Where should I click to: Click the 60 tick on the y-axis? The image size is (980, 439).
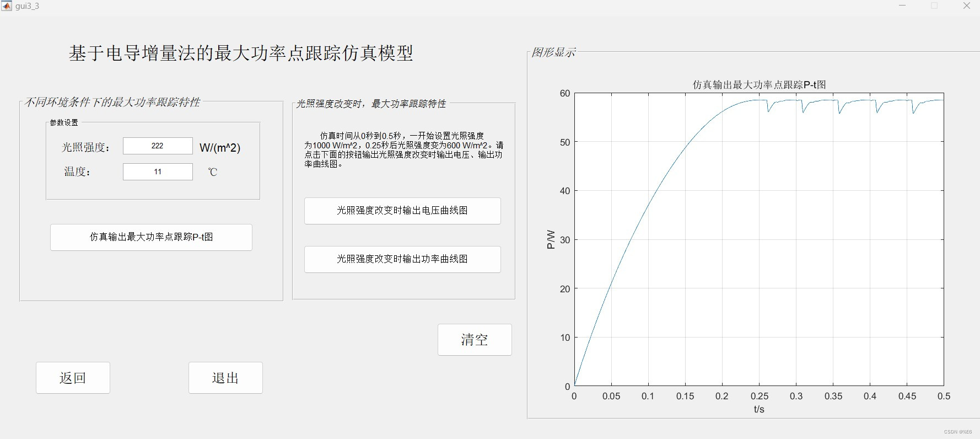click(x=565, y=93)
